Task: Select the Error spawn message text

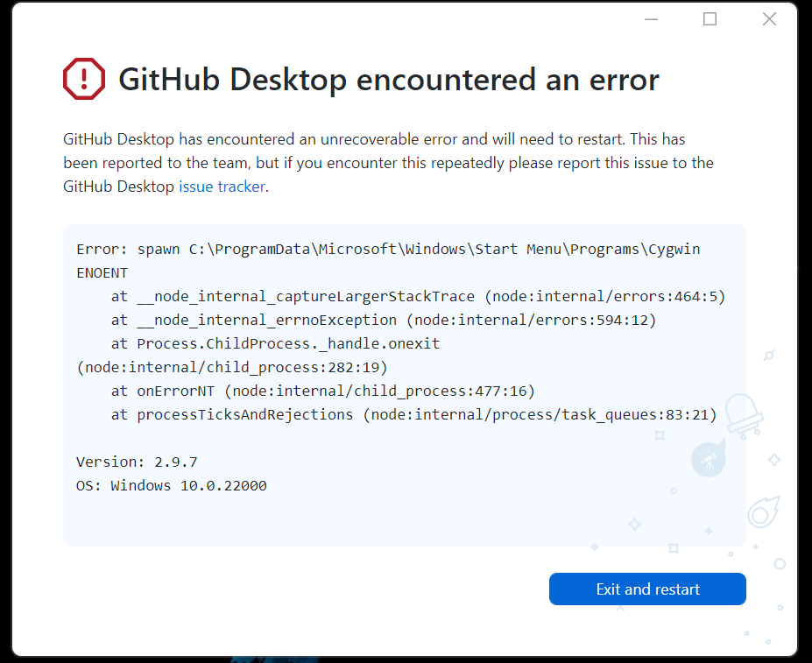Action: (350, 249)
